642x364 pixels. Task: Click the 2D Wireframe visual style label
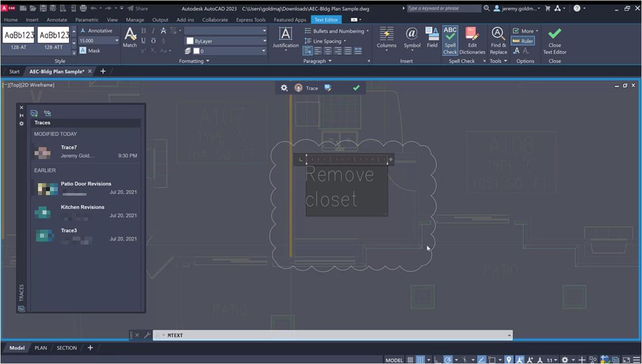(38, 85)
